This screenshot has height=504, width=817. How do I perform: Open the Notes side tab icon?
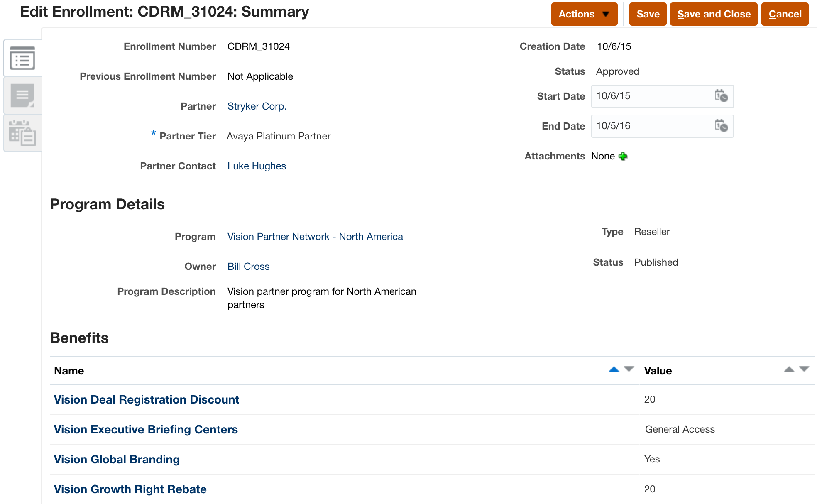click(x=22, y=95)
